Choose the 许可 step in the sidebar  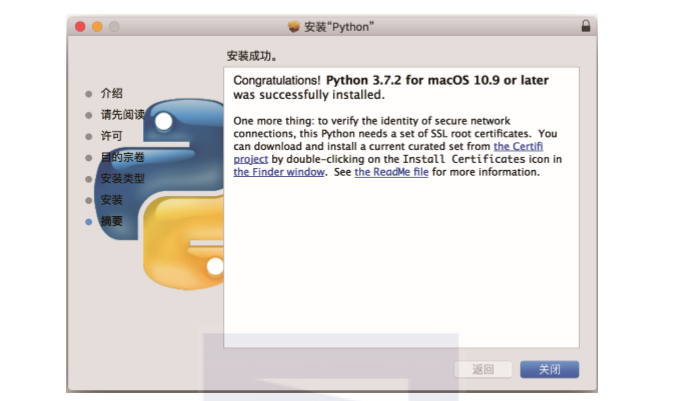pyautogui.click(x=111, y=136)
